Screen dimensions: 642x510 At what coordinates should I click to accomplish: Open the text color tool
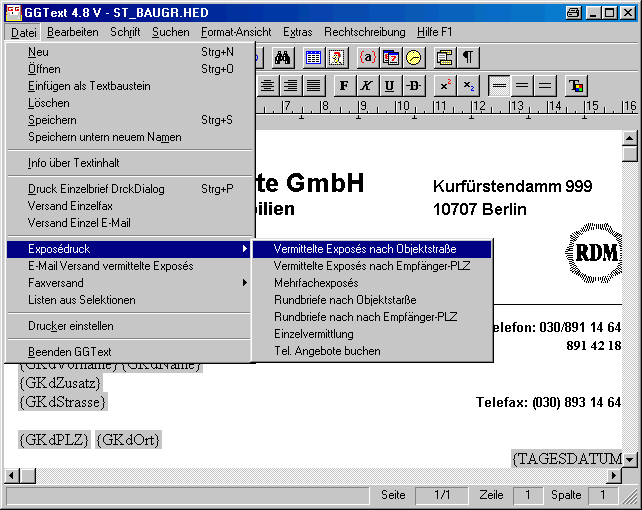pyautogui.click(x=576, y=86)
